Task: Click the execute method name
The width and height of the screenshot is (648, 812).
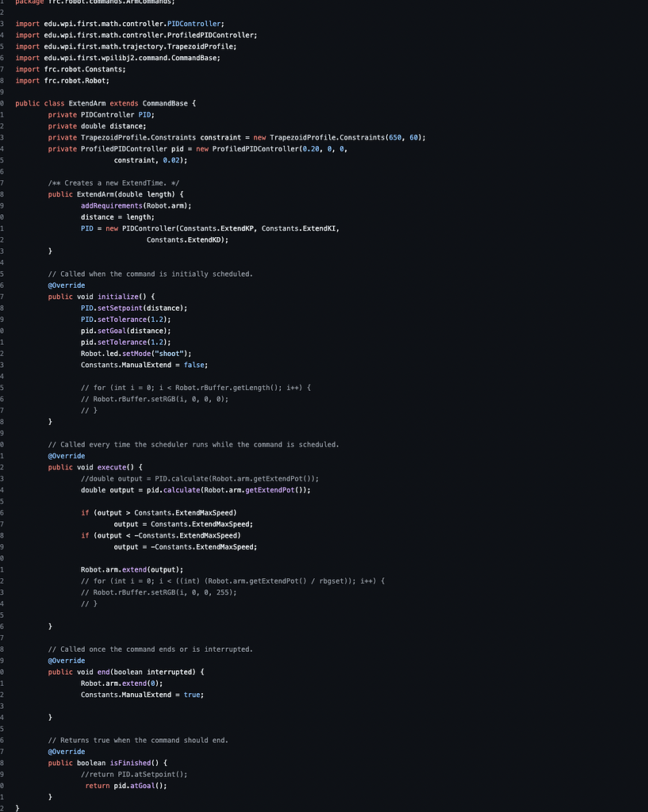Action: [111, 468]
